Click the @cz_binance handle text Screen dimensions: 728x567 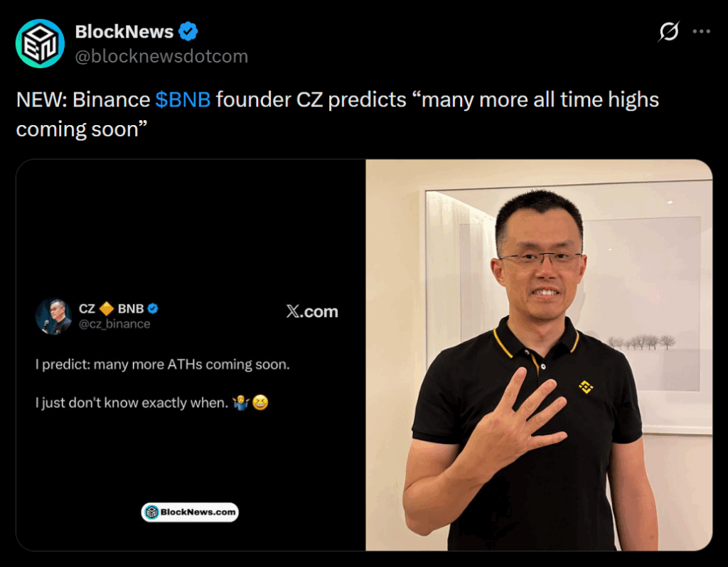coord(114,324)
